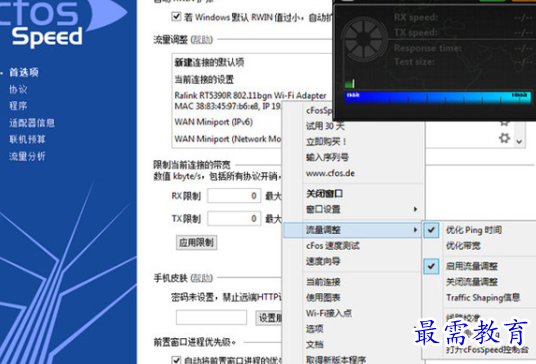Select www.cfos.de menu entry

tap(330, 173)
